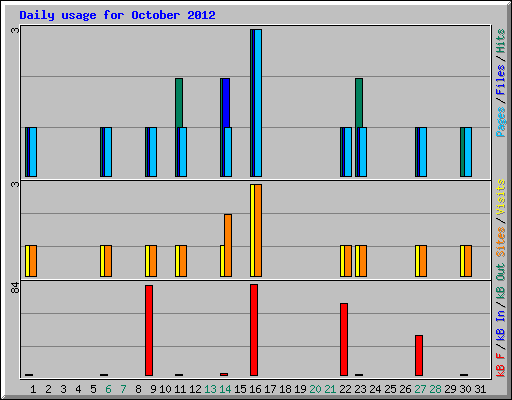Click the red kB bar for day 27

coord(419,355)
